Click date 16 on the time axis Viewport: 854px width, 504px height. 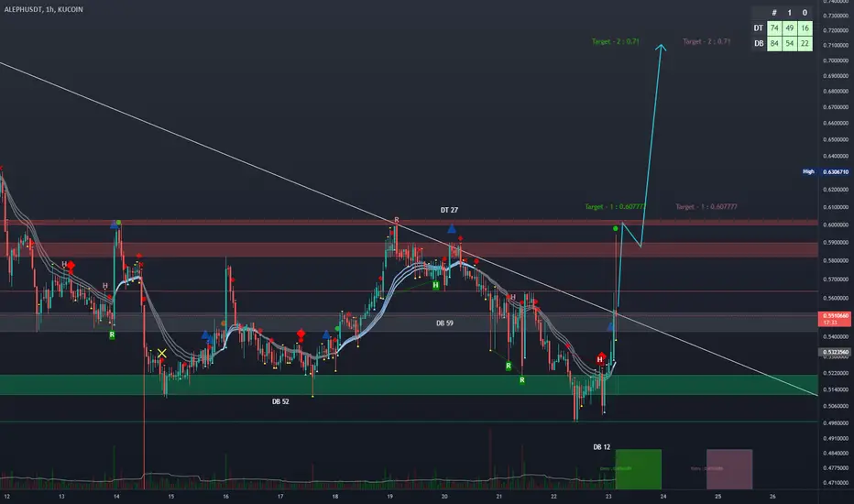225,497
